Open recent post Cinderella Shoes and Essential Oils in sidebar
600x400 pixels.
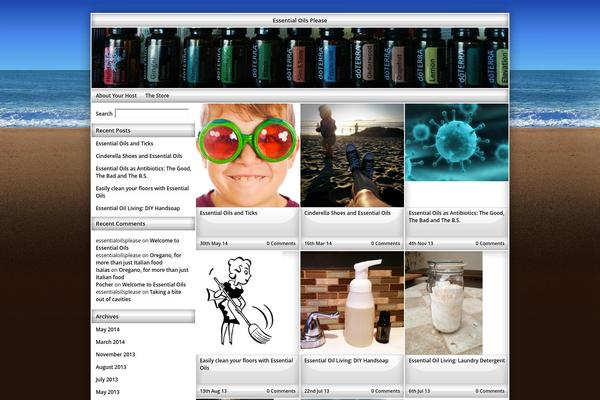(139, 156)
